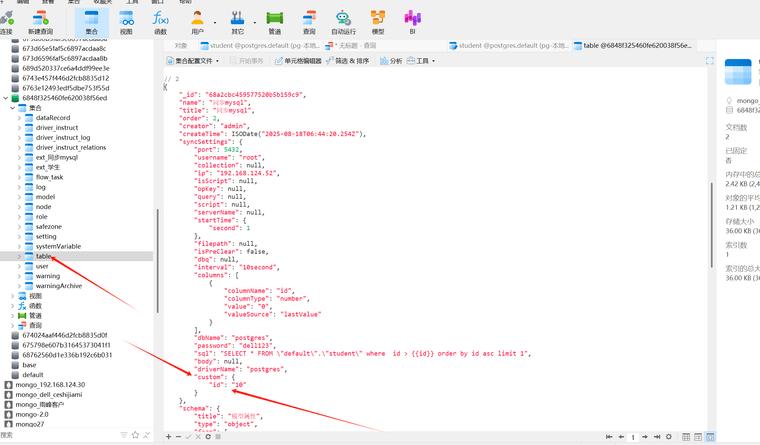Refresh data with the refresh icon
The image size is (760, 445).
208,437
